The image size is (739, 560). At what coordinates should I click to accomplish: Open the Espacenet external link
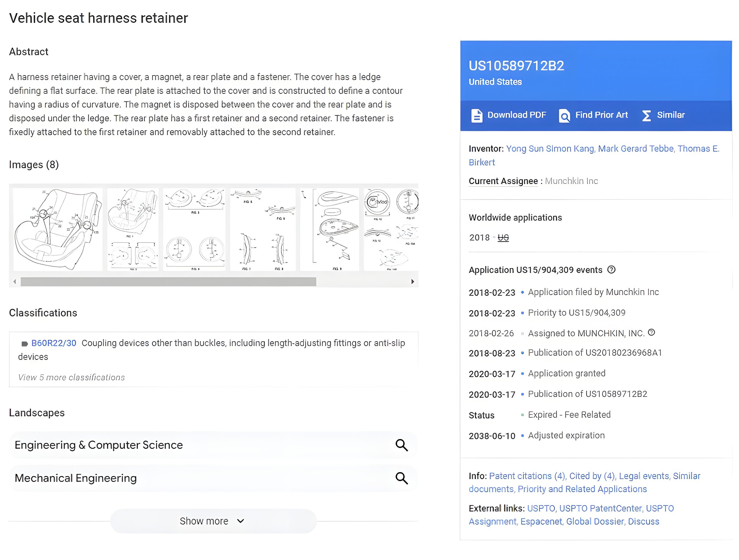coord(541,522)
